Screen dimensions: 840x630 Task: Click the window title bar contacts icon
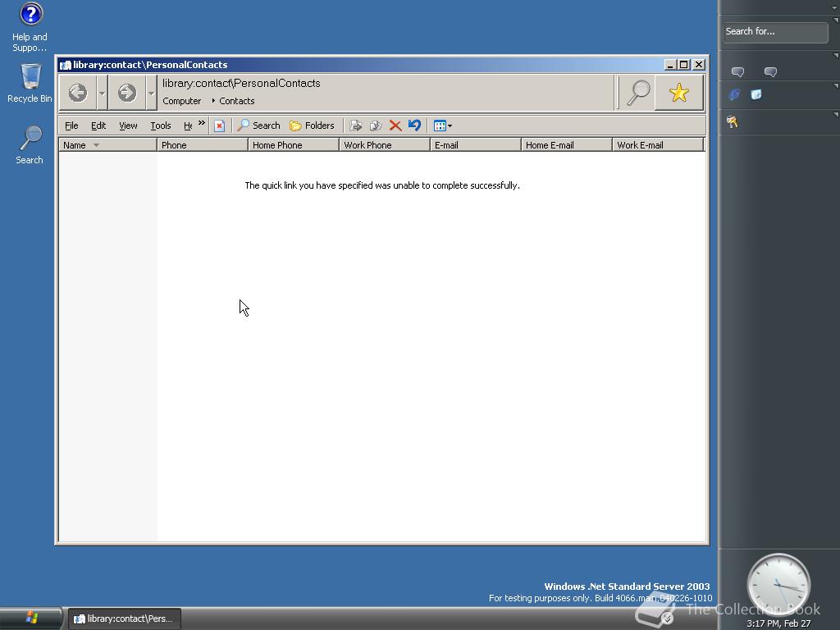66,65
